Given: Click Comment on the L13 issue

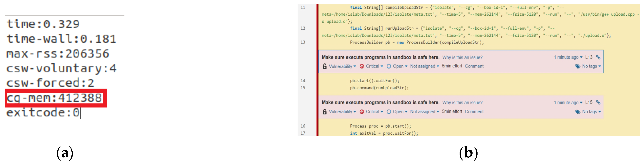Looking at the screenshot, I should 474,66.
